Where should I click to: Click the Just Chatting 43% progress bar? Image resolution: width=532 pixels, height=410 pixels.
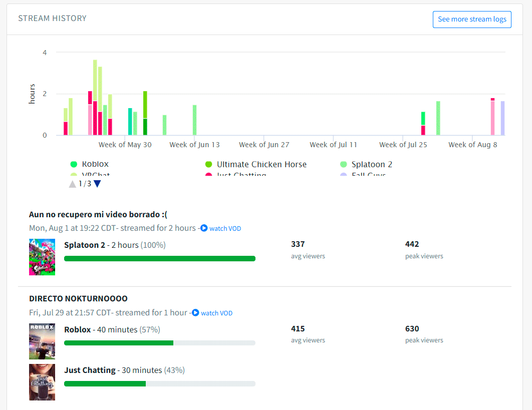coord(160,383)
